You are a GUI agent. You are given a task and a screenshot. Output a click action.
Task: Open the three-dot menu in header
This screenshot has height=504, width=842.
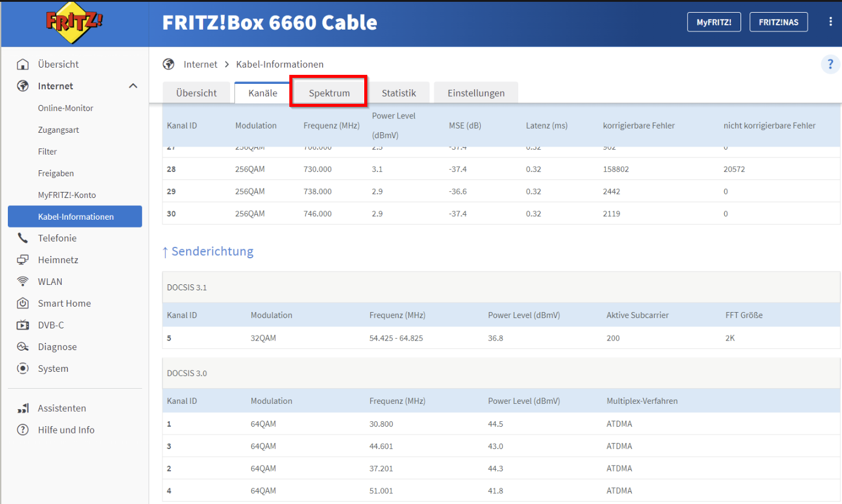[x=831, y=22]
